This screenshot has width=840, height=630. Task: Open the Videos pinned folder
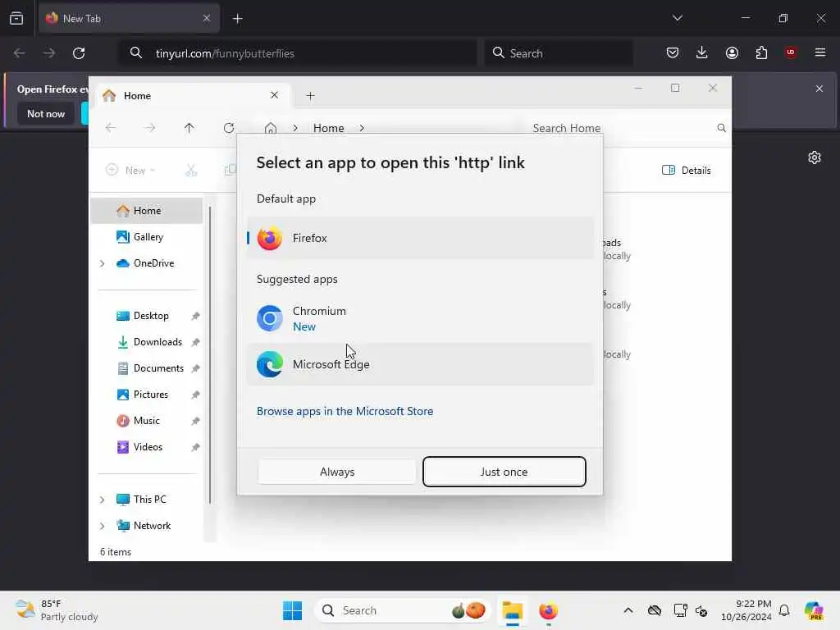[147, 447]
